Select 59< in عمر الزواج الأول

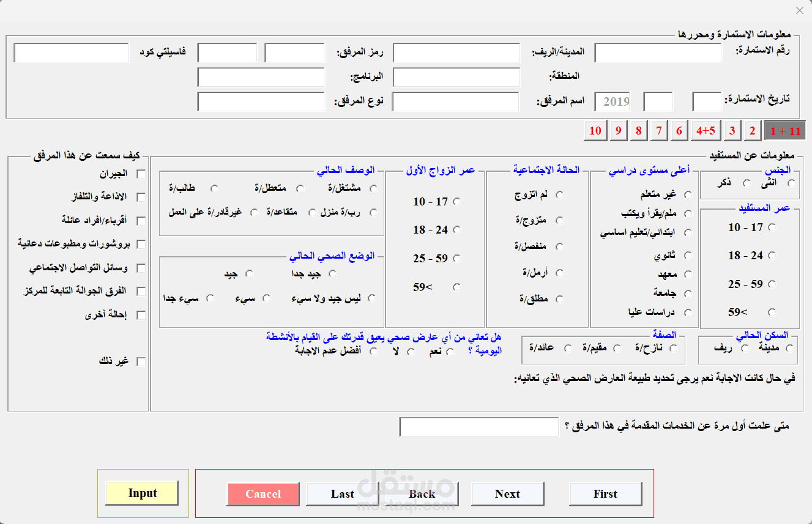point(456,287)
